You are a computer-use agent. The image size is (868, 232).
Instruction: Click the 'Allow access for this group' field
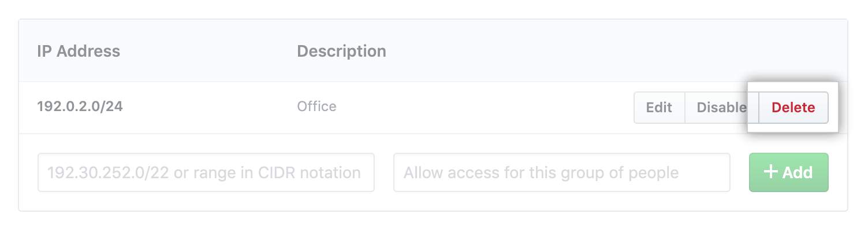click(x=561, y=172)
